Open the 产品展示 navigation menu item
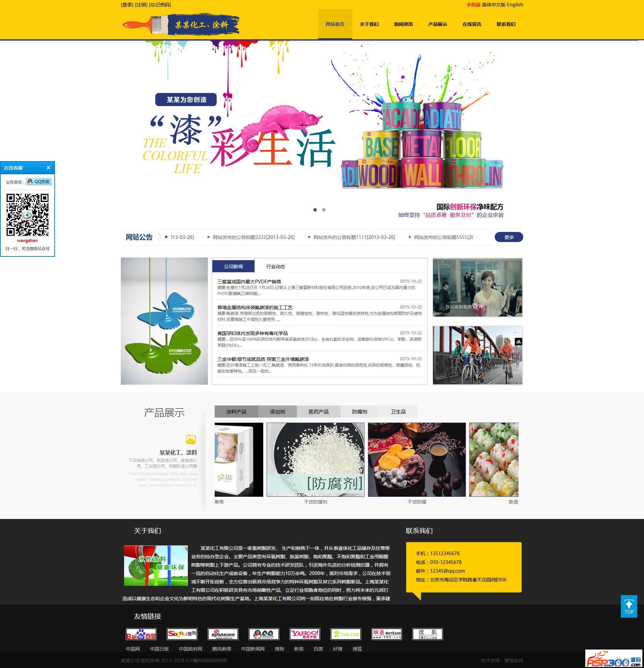Viewport: 644px width, 668px height. pos(437,24)
